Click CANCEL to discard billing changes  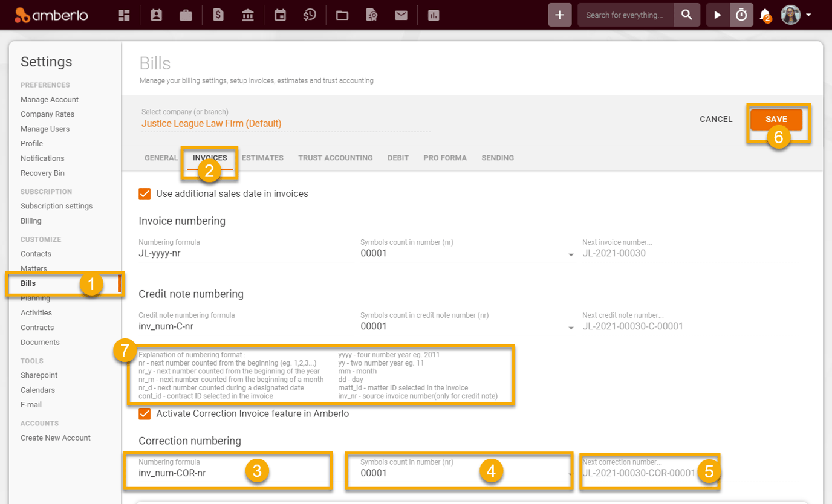click(x=716, y=119)
